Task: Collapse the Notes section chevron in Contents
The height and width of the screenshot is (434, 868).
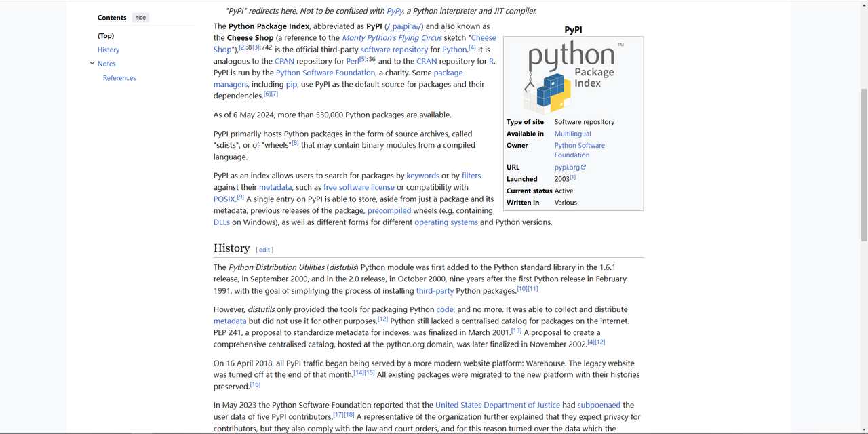Action: pos(92,64)
